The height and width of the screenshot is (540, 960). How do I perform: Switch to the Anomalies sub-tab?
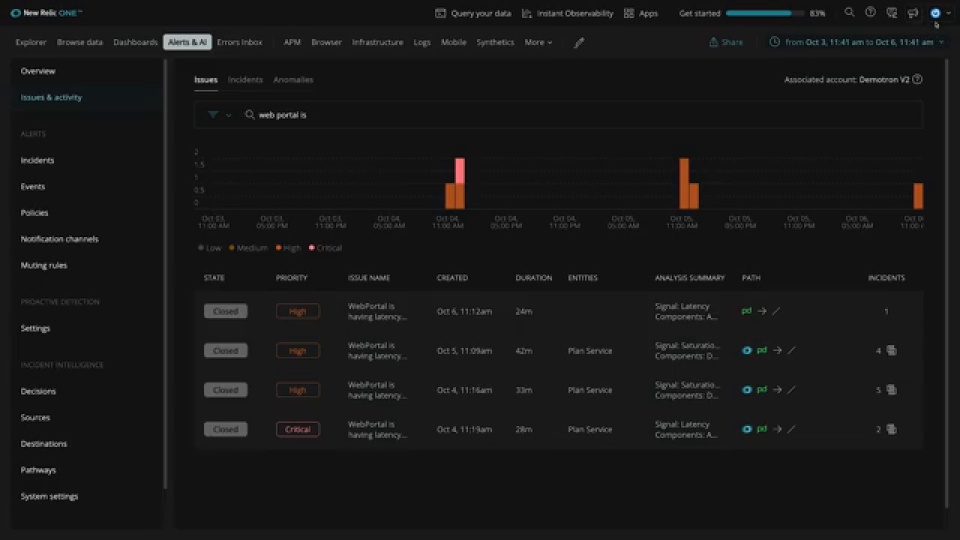(x=293, y=80)
